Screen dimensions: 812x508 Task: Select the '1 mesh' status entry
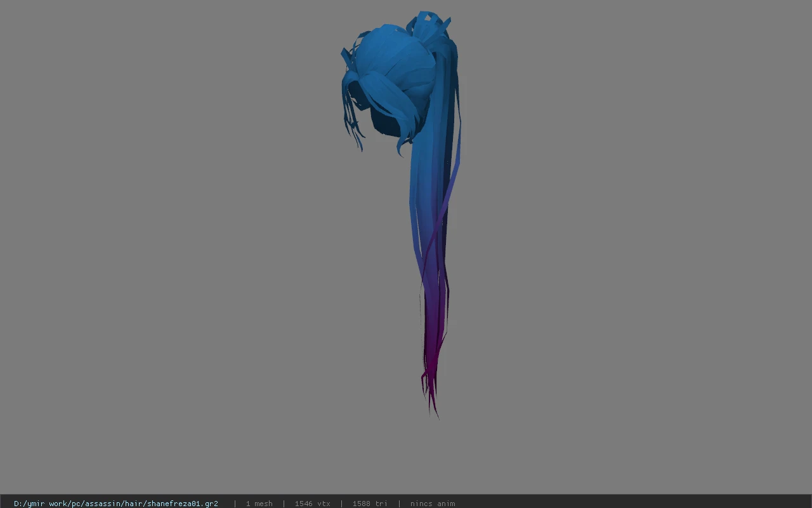(259, 504)
